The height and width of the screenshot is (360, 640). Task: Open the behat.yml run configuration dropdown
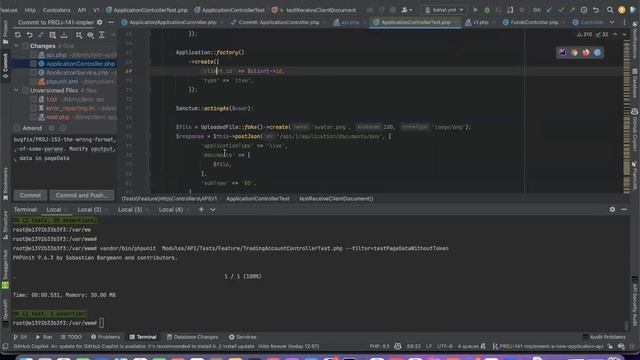coord(444,10)
